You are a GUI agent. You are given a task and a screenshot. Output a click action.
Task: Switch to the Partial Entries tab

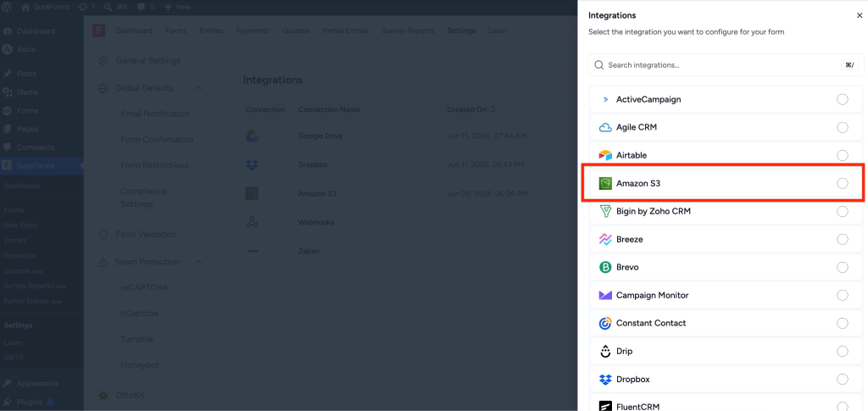[x=346, y=31]
